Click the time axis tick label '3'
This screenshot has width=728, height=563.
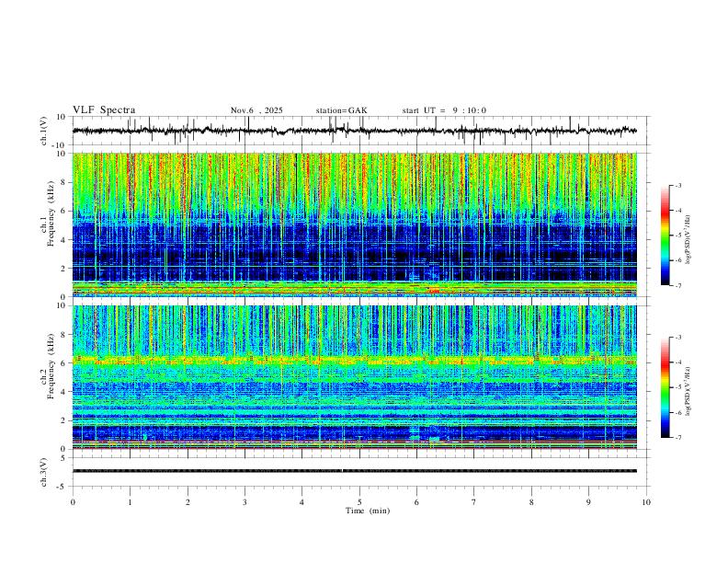point(245,502)
